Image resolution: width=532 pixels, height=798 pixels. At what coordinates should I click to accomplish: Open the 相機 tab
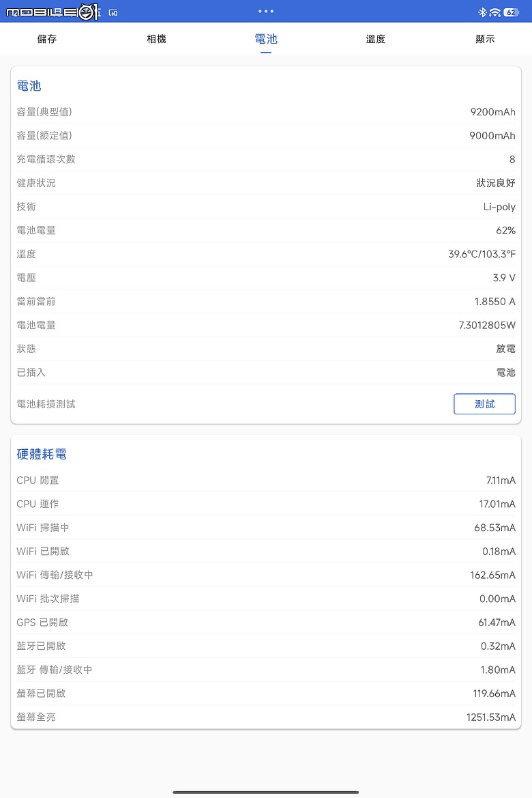[156, 39]
